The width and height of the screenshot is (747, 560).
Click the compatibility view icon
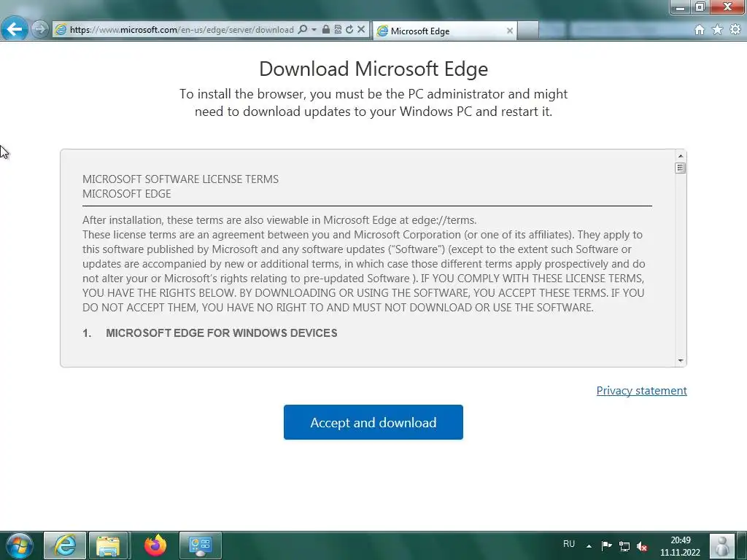(x=338, y=29)
